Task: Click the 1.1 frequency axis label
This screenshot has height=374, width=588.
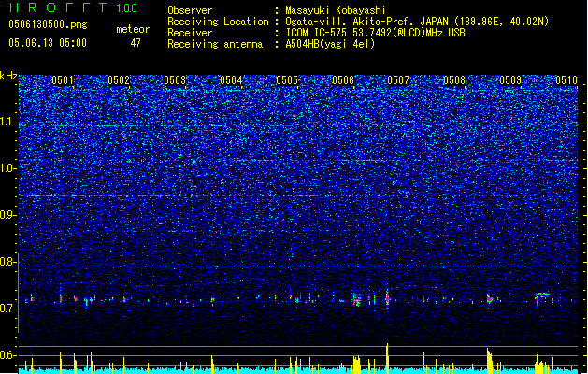Action: pyautogui.click(x=8, y=122)
